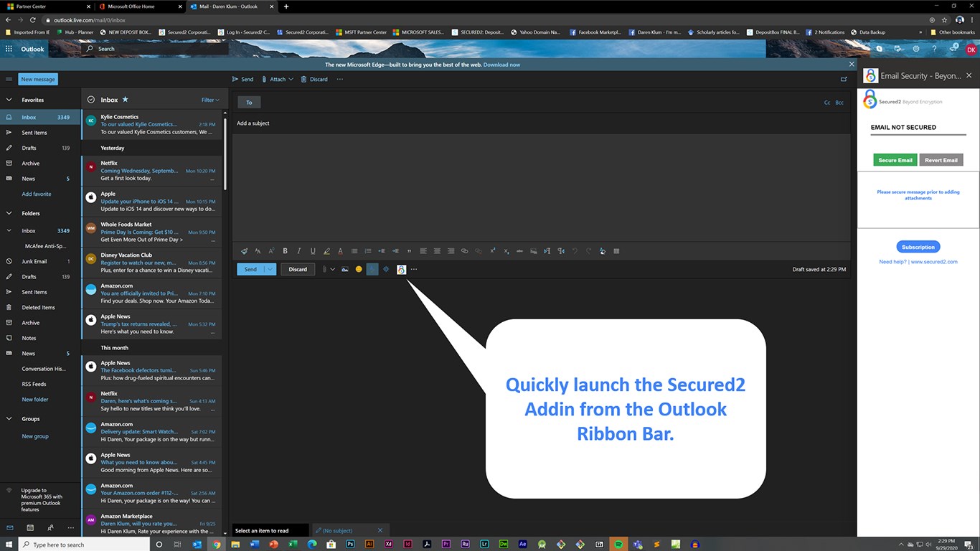This screenshot has height=551, width=980.
Task: Apply bold formatting
Action: pos(285,251)
